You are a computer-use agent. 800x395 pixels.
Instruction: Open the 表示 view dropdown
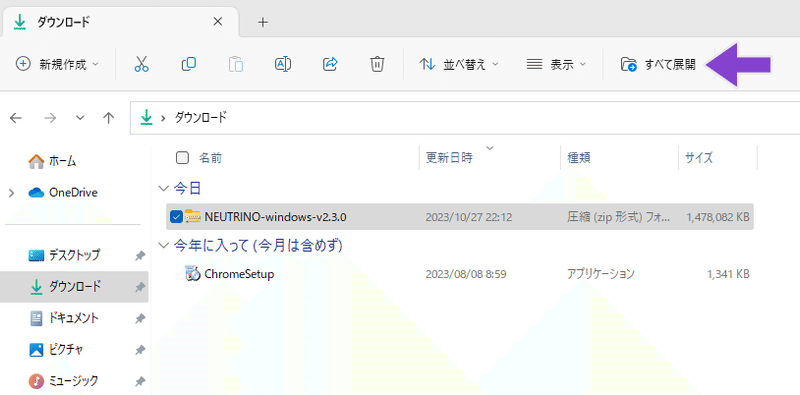556,64
